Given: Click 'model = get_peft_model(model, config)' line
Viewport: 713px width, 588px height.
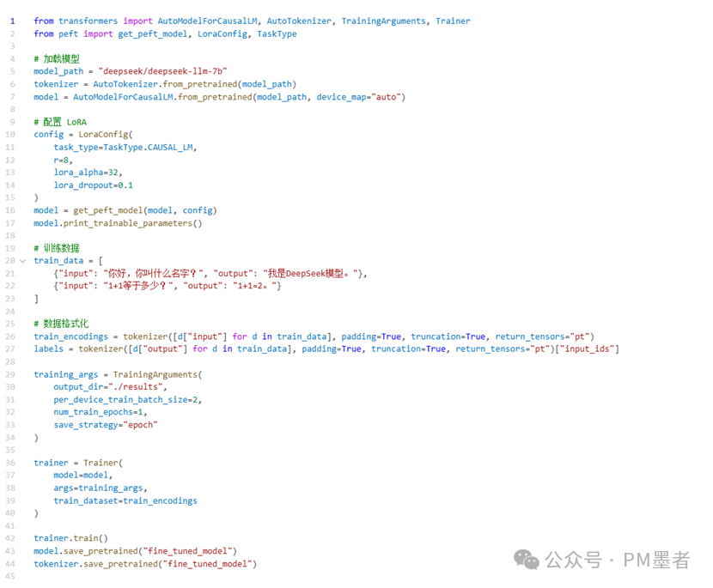Looking at the screenshot, I should click(x=125, y=210).
